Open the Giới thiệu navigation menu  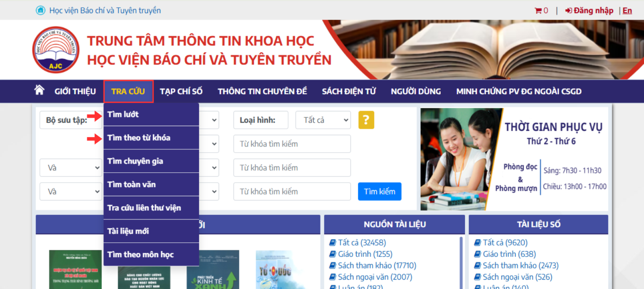(75, 91)
